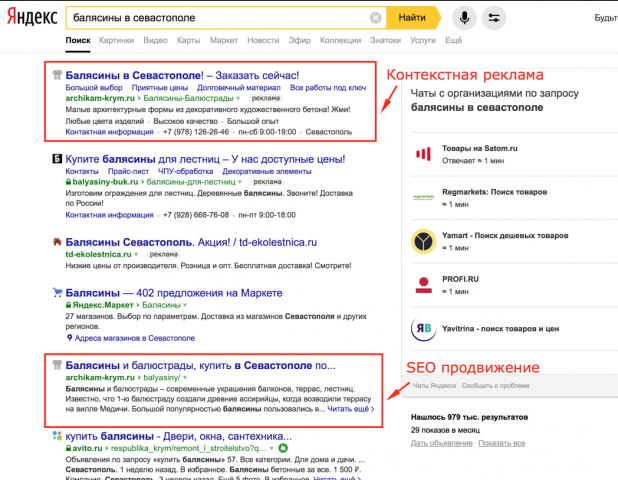This screenshot has height=480, width=618.
Task: Click the balyasiny-buk.ru favicon icon
Action: click(x=57, y=159)
